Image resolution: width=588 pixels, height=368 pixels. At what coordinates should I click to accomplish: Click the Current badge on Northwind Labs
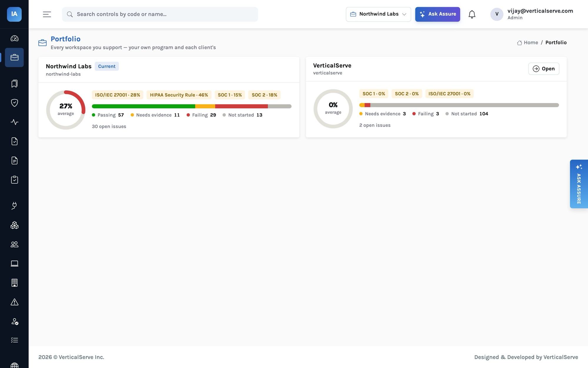coord(107,66)
